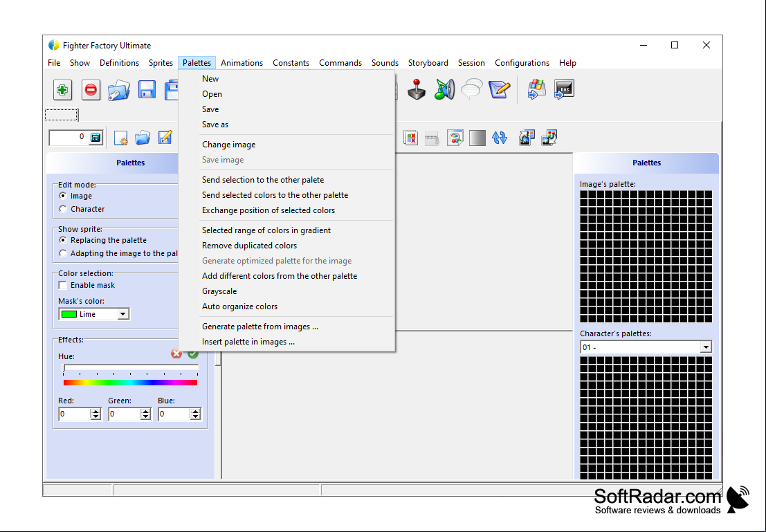Cancel hue effect with red X icon

(x=176, y=354)
